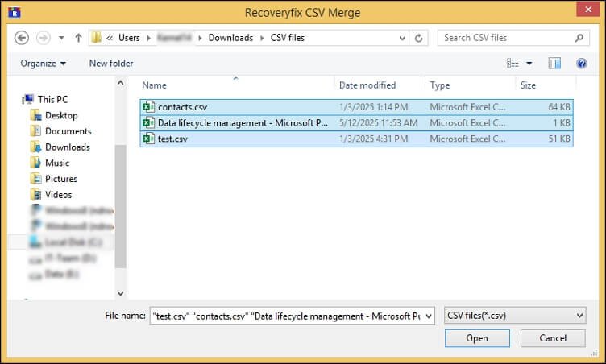Open the CSV files(*.csv) type dropdown
Screen dimensions: 606x364
[515, 316]
